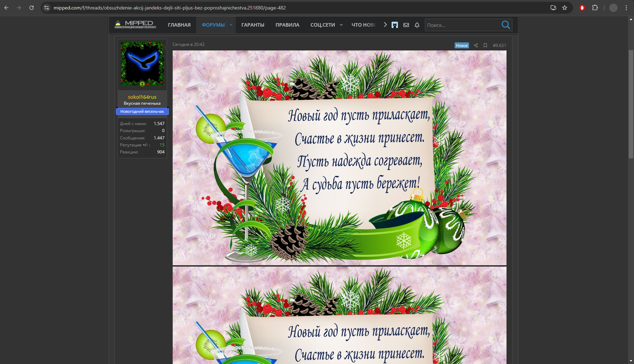Open the ГАРАНТЫ menu item

tap(253, 25)
